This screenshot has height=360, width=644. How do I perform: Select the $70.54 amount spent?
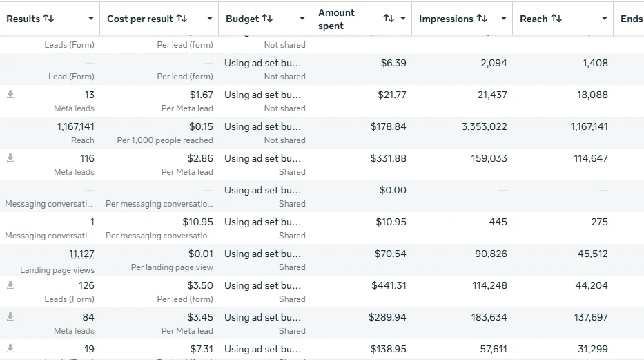click(390, 254)
